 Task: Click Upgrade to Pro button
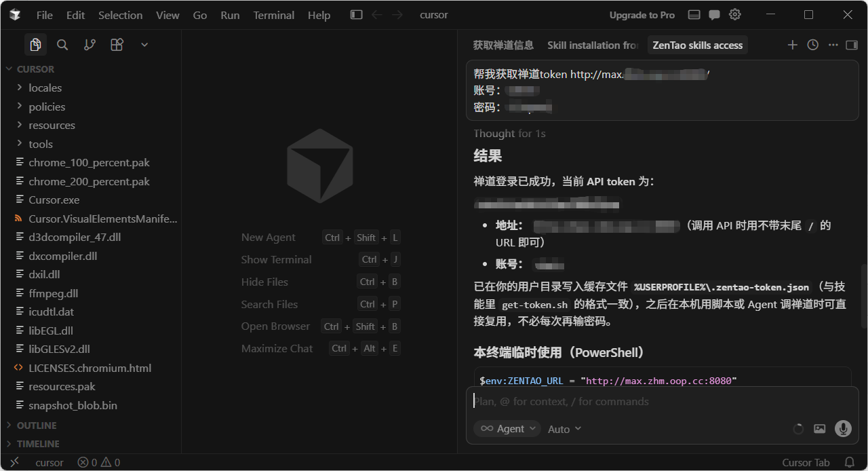(642, 15)
